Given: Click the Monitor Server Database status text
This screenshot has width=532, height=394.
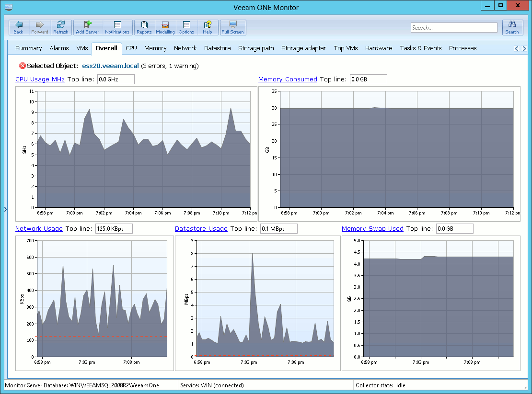Looking at the screenshot, I should pyautogui.click(x=82, y=385).
